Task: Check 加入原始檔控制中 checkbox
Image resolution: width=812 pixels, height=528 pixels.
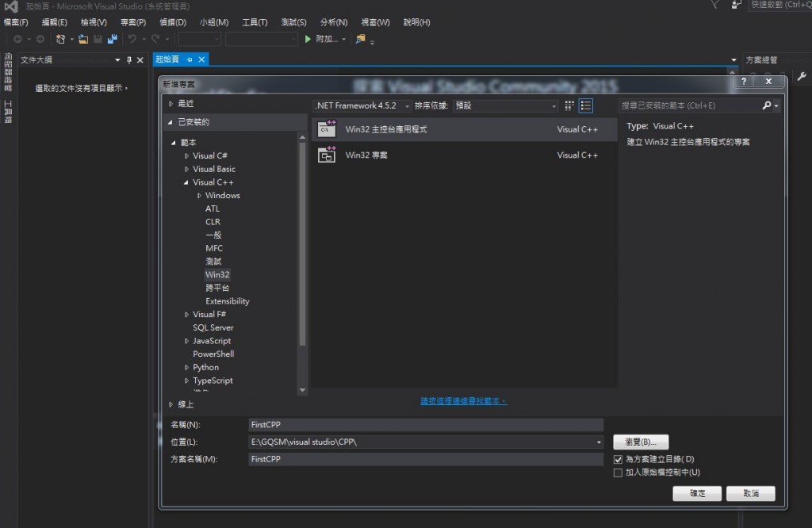Action: pos(618,473)
